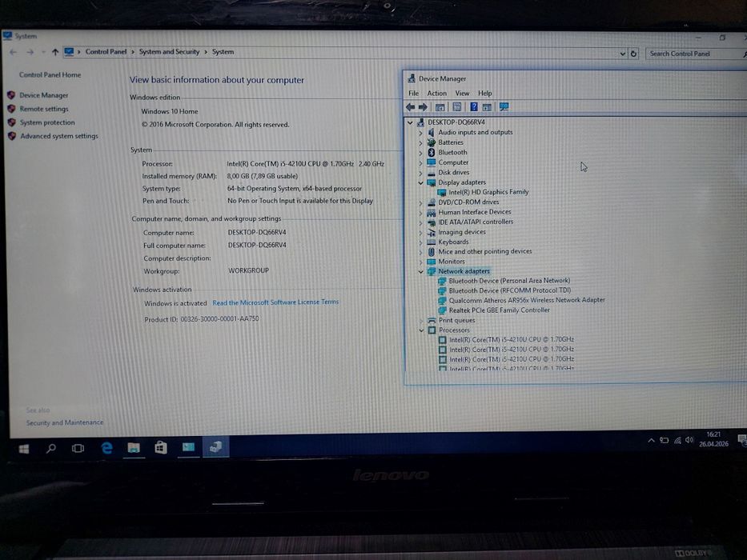The image size is (747, 560).
Task: Select Bluetooth Device (RFCOMM Protocol TDI)
Action: [510, 290]
